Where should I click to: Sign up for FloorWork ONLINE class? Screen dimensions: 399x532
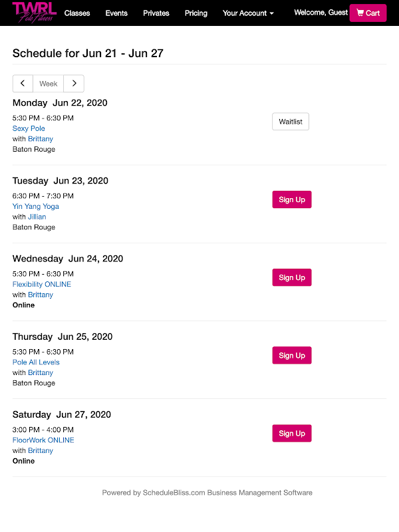tap(292, 433)
